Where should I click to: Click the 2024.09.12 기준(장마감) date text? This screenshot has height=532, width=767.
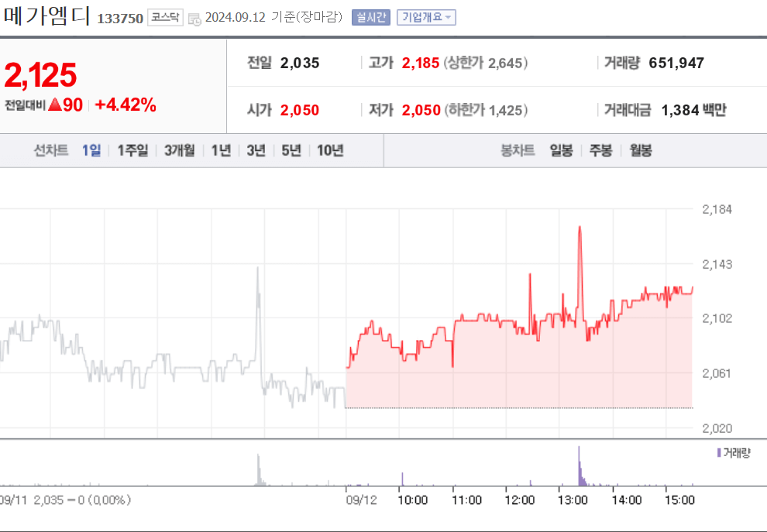pos(273,17)
